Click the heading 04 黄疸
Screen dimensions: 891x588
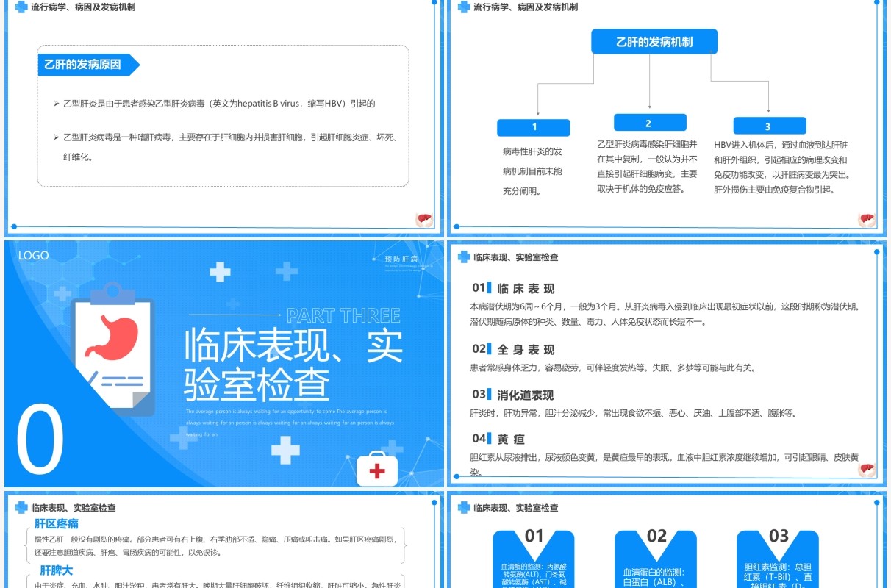[498, 439]
